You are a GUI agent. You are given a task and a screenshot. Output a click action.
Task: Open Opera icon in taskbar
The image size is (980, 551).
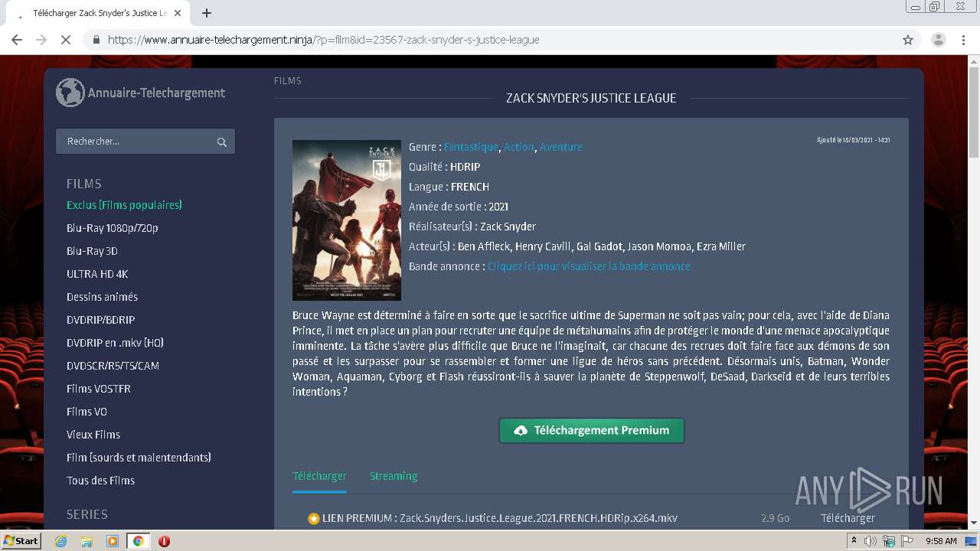click(164, 541)
